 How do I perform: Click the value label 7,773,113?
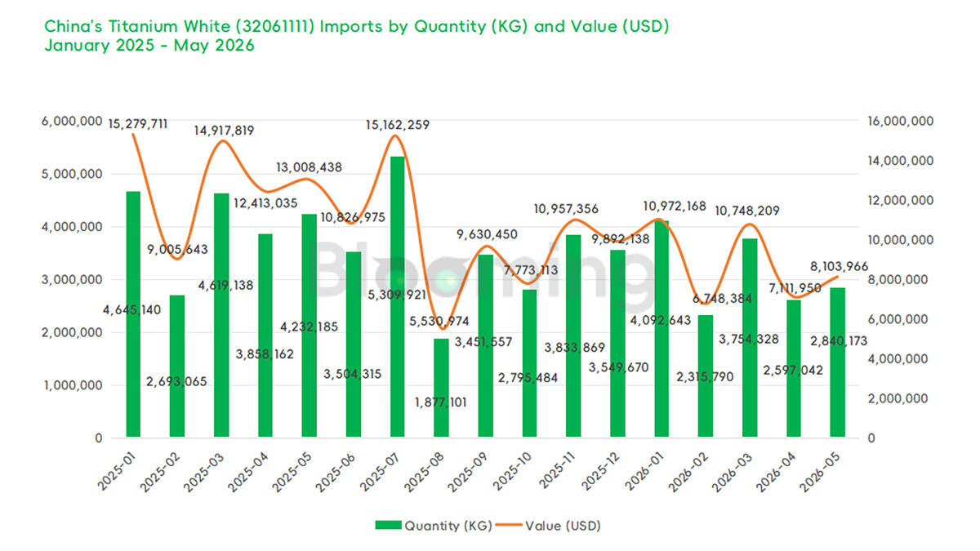click(x=529, y=269)
